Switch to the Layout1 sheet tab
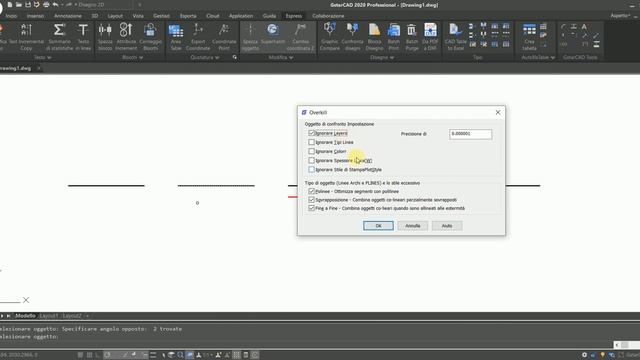Viewport: 640px width, 360px height. pyautogui.click(x=49, y=316)
